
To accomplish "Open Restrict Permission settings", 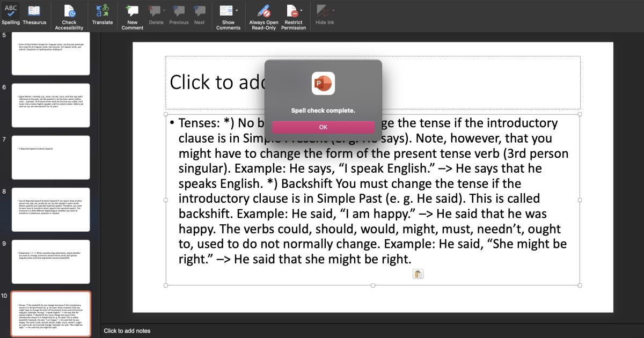I will [294, 13].
